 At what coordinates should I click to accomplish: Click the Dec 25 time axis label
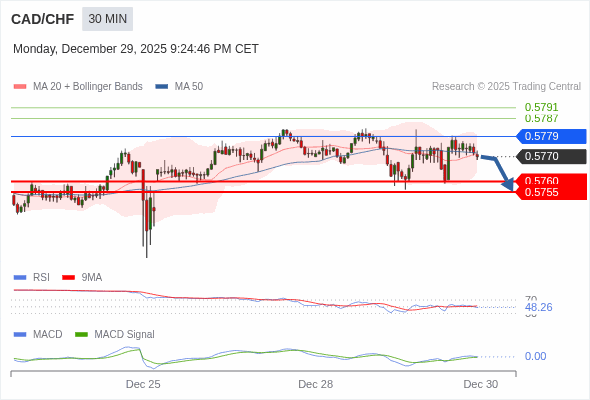pyautogui.click(x=143, y=384)
